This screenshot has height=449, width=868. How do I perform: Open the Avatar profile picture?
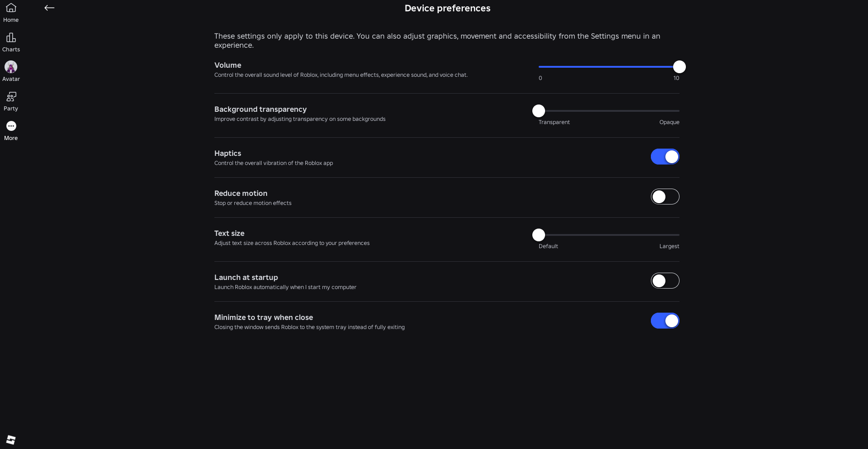pyautogui.click(x=11, y=67)
